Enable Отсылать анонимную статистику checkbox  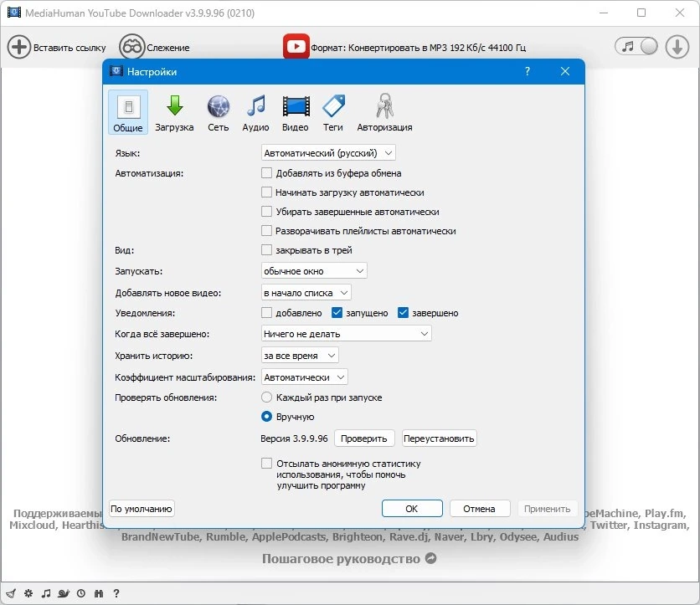266,463
